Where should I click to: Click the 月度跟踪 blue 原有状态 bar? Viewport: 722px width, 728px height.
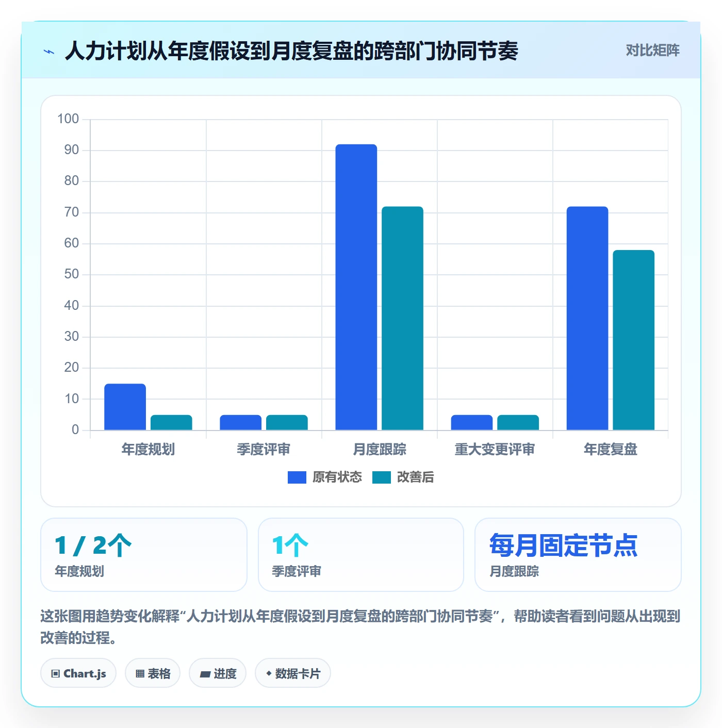(x=356, y=287)
